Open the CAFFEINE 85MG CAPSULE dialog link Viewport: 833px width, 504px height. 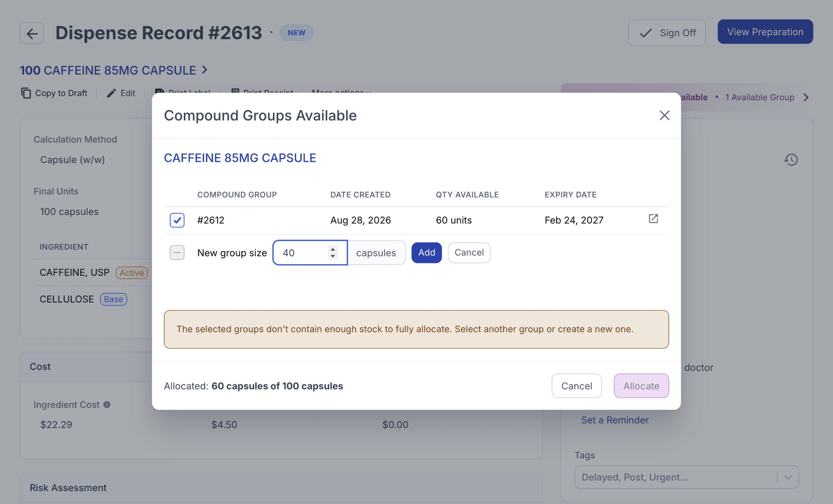tap(240, 158)
